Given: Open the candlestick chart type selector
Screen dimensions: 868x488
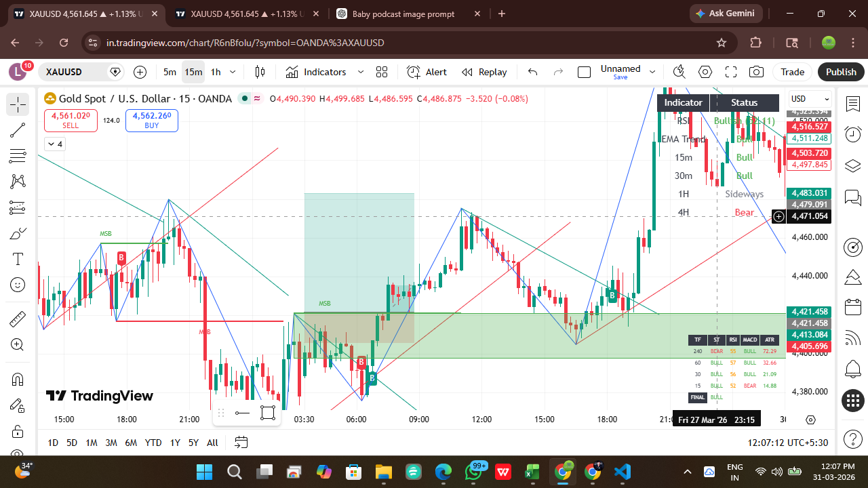Looking at the screenshot, I should [260, 72].
